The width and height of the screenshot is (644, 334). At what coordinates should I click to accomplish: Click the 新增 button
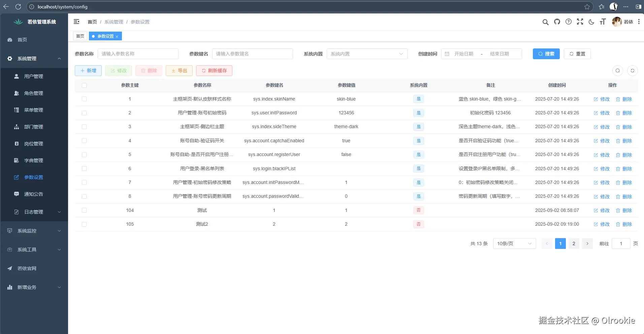(88, 71)
